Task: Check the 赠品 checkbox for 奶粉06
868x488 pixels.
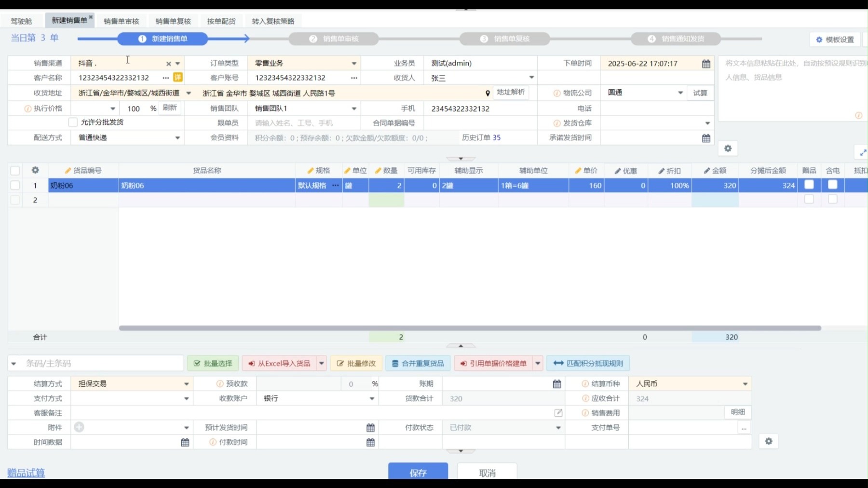Action: [x=809, y=185]
